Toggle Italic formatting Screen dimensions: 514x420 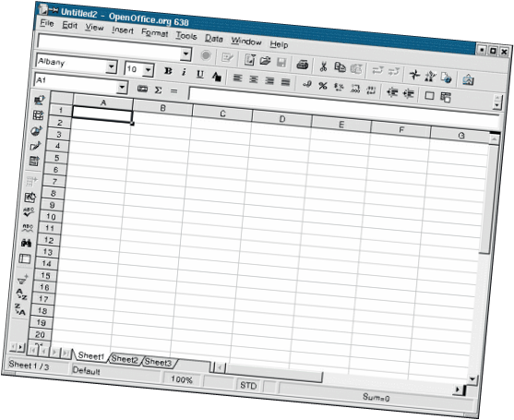[184, 72]
